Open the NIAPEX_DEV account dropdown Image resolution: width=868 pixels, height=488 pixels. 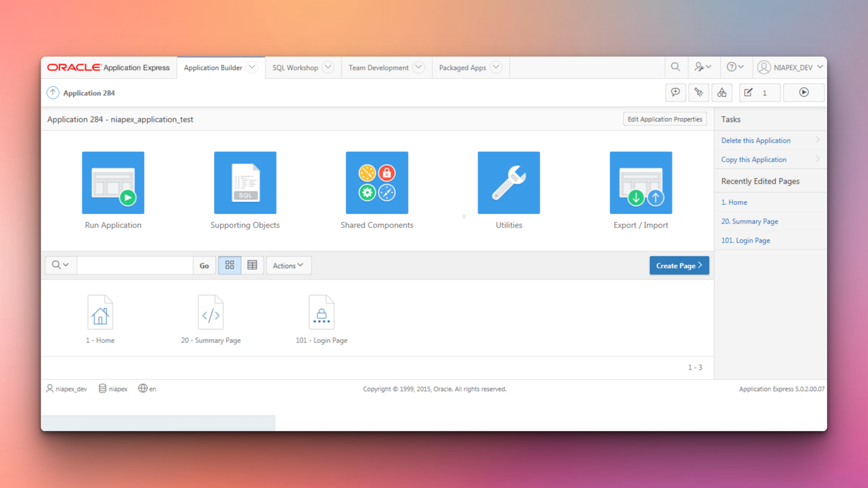(x=789, y=67)
